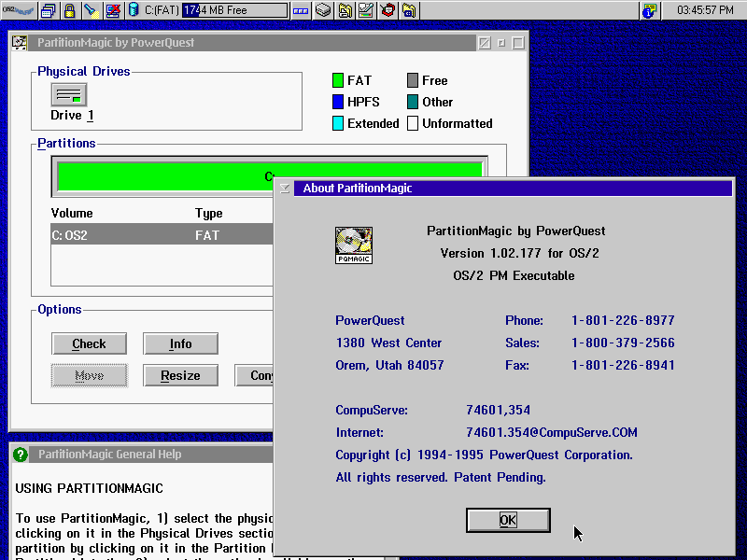Click the blue tray selector icon

(x=301, y=10)
